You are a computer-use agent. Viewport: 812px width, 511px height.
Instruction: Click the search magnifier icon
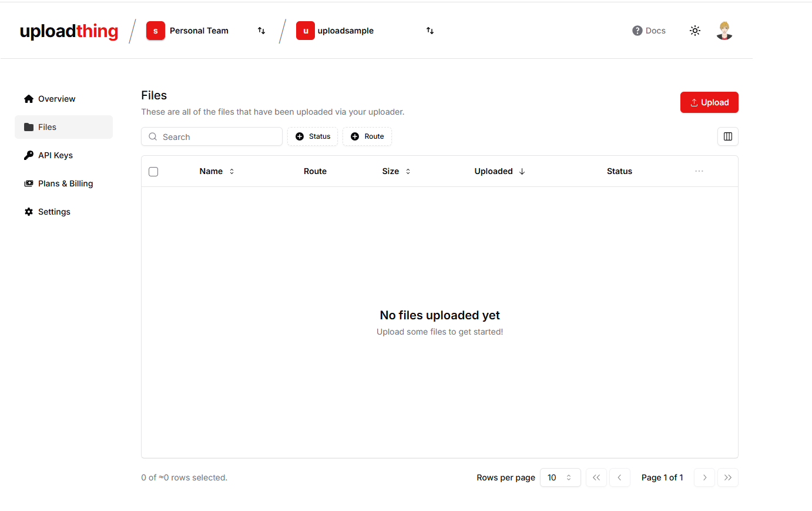click(x=153, y=136)
